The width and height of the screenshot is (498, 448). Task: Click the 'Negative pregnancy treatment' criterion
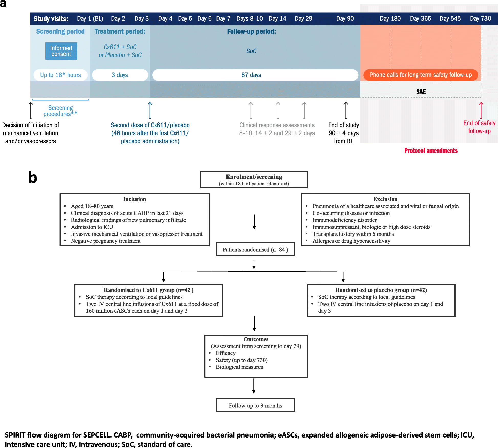point(106,241)
